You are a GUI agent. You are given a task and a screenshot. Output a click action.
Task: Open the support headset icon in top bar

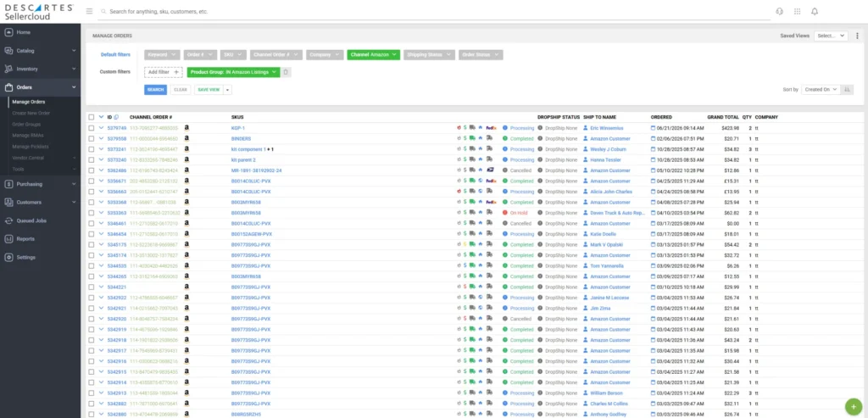click(780, 11)
